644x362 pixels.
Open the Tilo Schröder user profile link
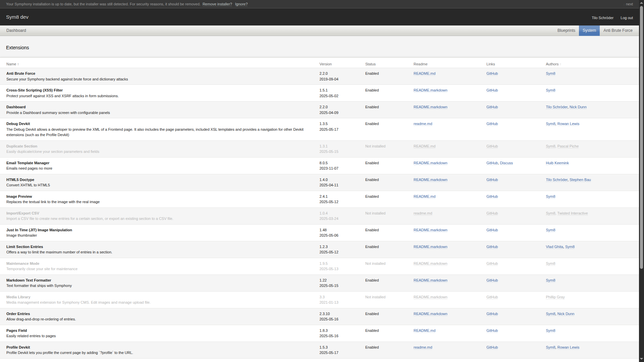click(602, 18)
